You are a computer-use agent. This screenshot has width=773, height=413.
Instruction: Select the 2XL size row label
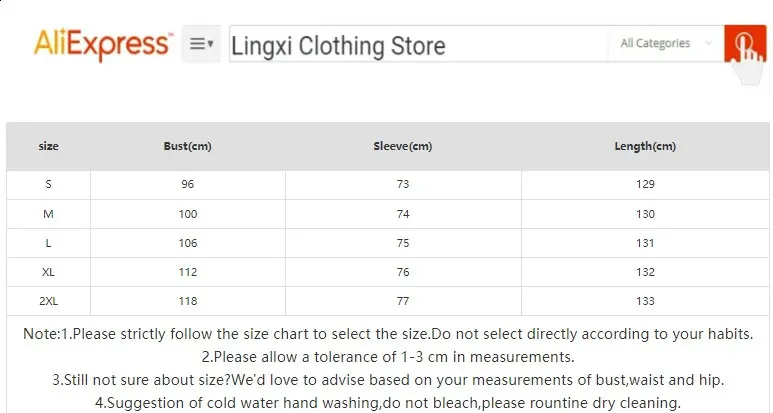click(x=48, y=301)
